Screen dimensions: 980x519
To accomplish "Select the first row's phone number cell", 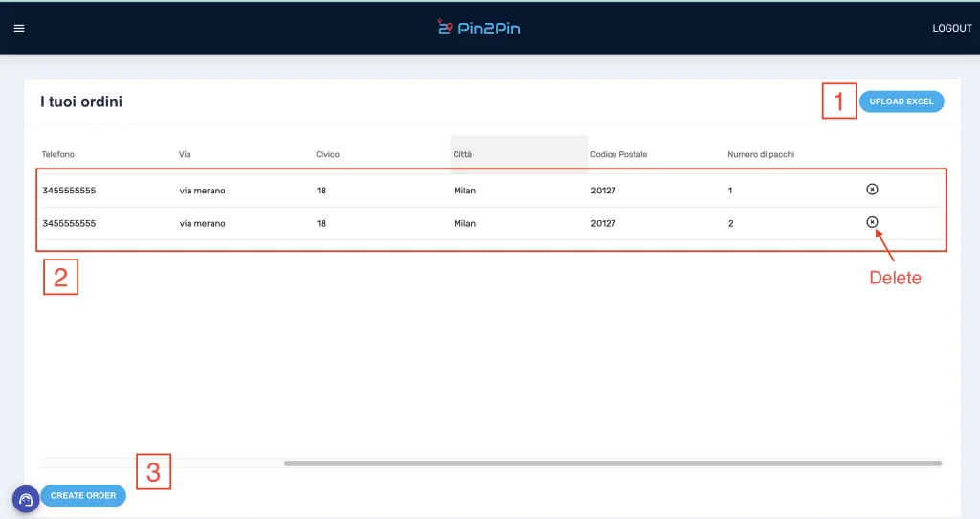I will pyautogui.click(x=69, y=191).
